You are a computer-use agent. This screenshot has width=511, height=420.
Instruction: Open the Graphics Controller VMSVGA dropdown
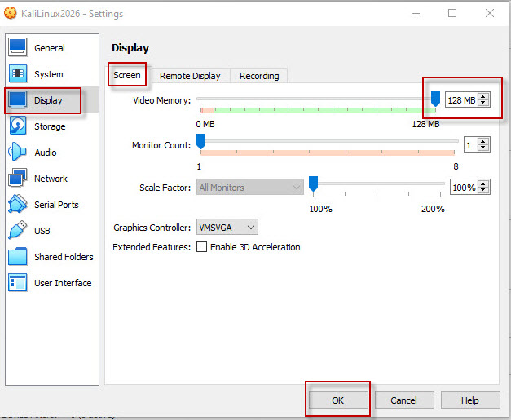tap(227, 227)
